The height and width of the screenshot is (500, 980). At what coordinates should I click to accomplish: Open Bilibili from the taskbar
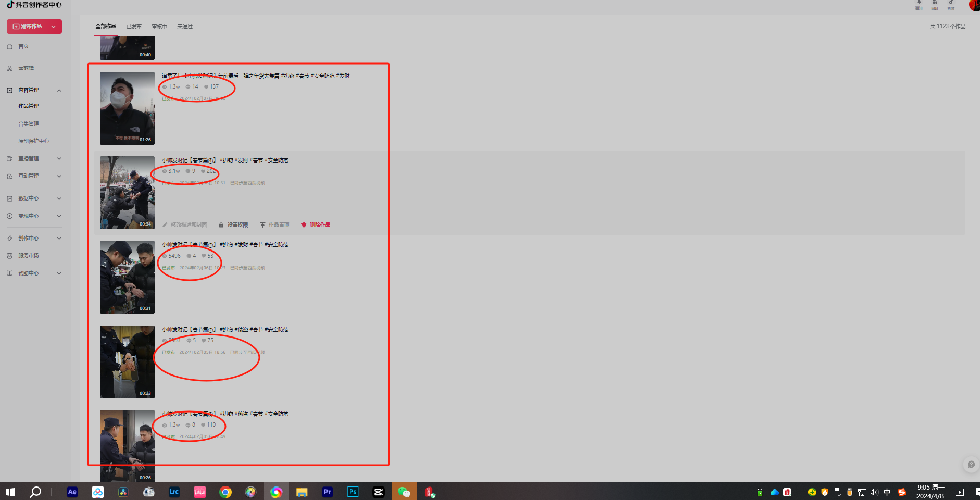tap(200, 492)
